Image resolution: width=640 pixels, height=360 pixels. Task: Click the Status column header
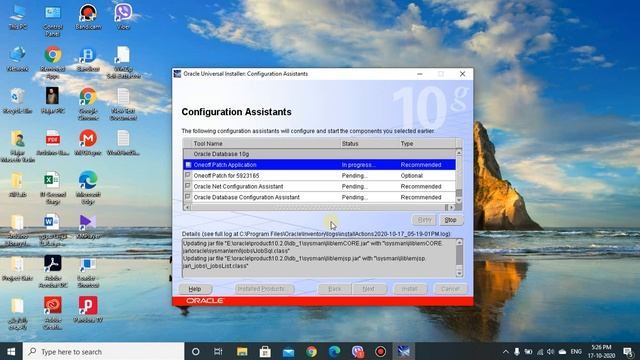click(369, 144)
